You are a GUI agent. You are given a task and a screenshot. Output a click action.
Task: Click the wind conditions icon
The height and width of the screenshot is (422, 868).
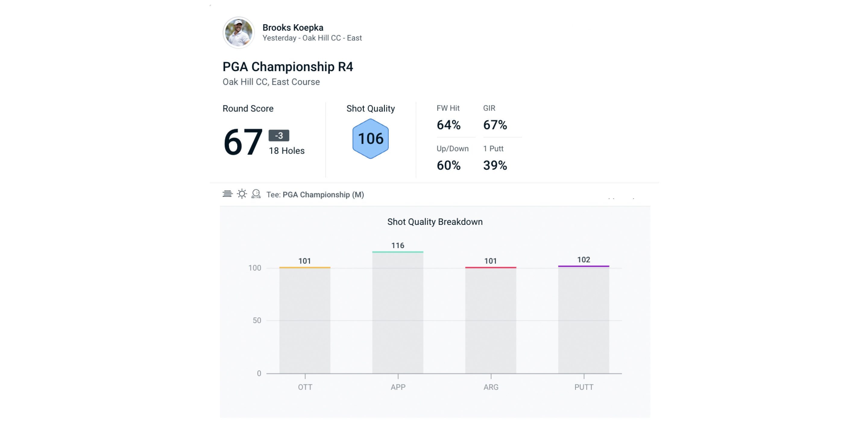[x=228, y=194]
